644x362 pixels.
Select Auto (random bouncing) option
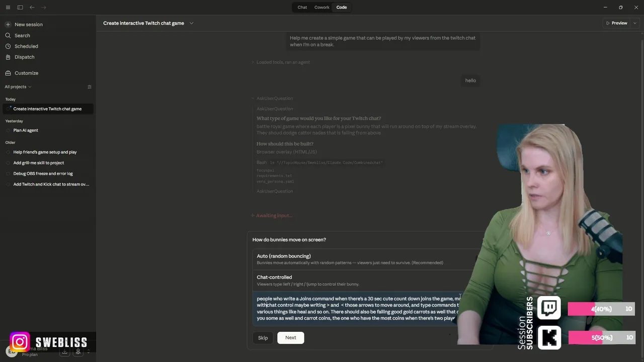click(x=366, y=259)
